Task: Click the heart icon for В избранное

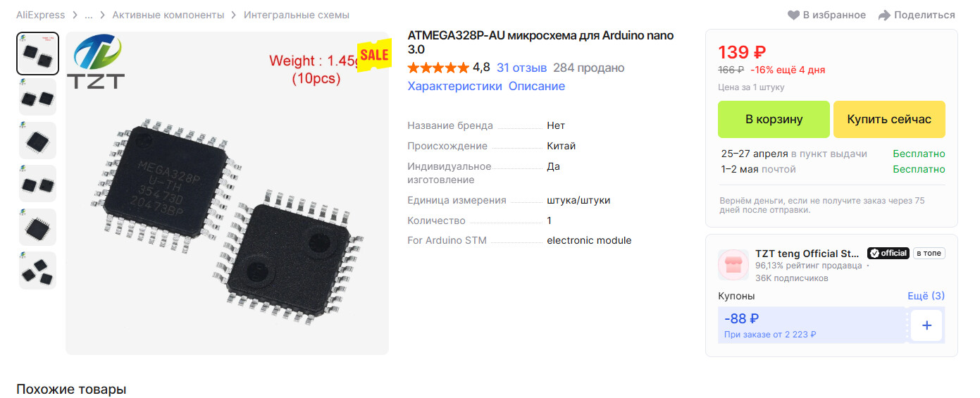Action: pyautogui.click(x=793, y=15)
